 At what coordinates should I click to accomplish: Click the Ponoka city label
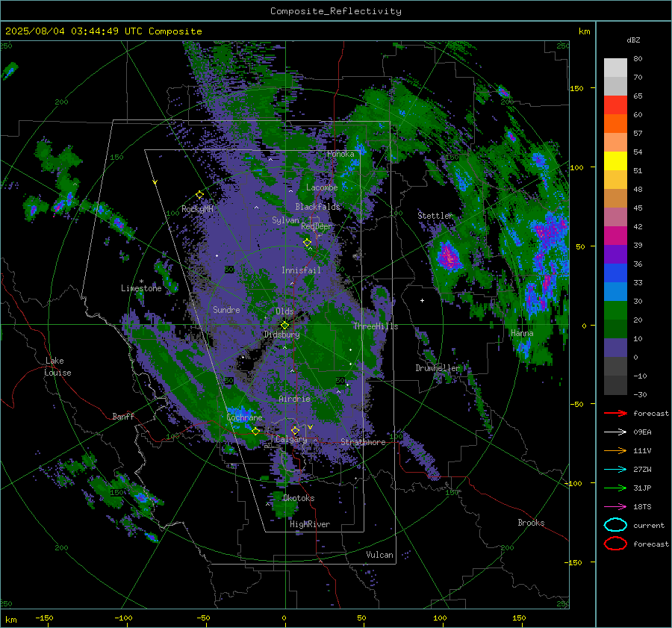coord(340,154)
